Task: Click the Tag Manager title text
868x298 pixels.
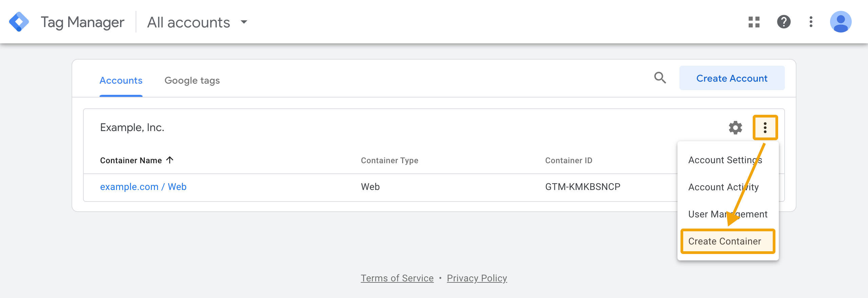Action: (82, 22)
